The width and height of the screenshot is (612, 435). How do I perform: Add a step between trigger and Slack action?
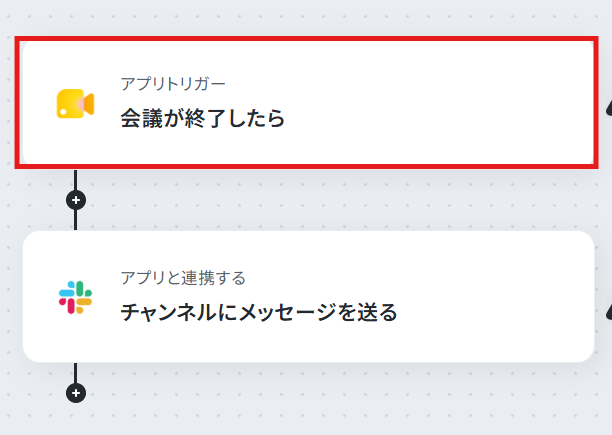tap(76, 200)
